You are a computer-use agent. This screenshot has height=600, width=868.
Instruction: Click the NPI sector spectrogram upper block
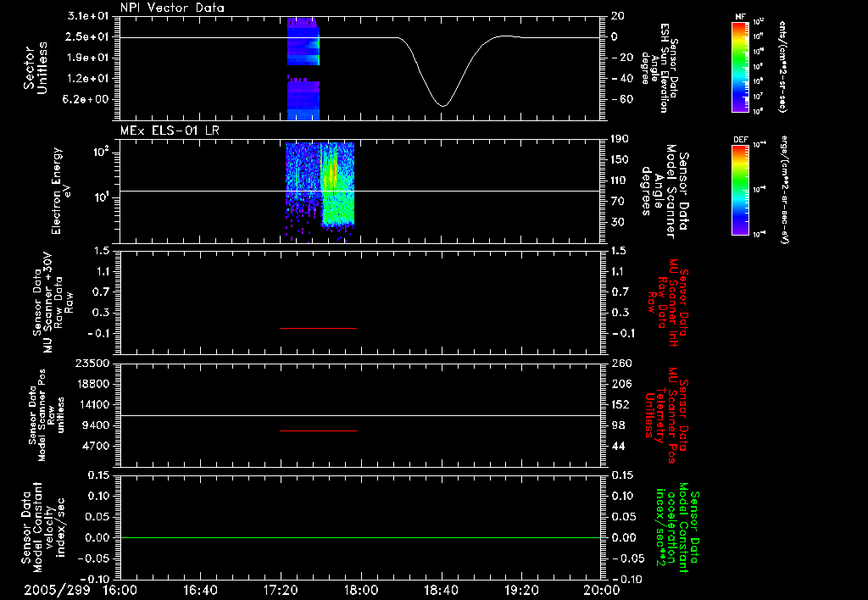click(x=303, y=42)
